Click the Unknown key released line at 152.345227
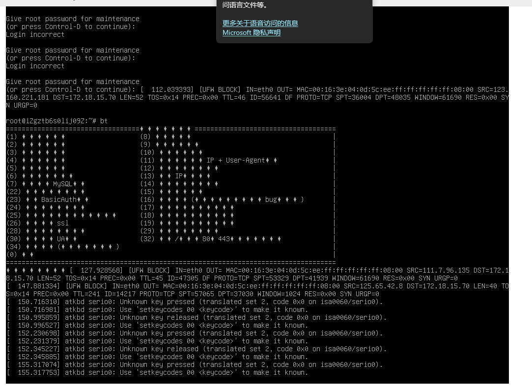Screen dimensions: 532x392 pyautogui.click(x=196, y=349)
